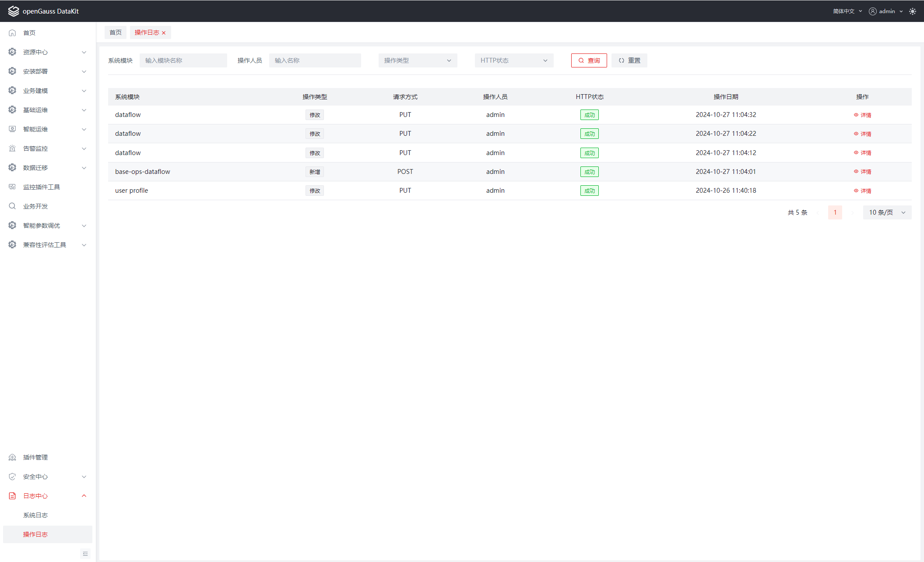Click the 资源中心 sidebar icon
Image resolution: width=924 pixels, height=562 pixels.
click(12, 52)
